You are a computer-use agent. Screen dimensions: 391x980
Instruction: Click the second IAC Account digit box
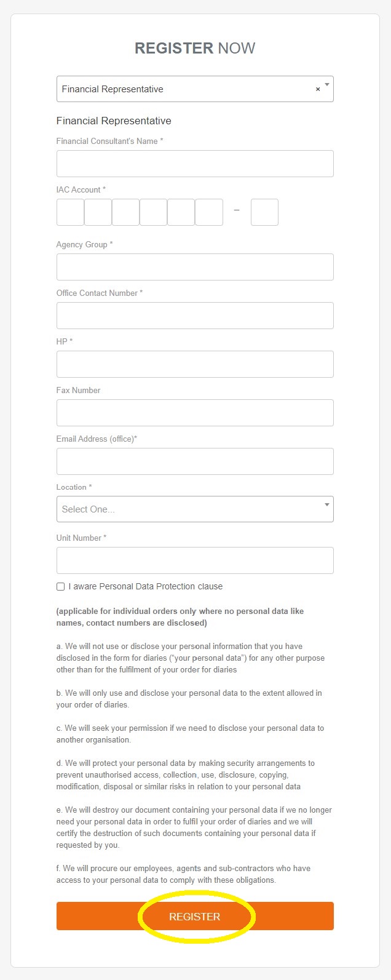click(x=98, y=212)
